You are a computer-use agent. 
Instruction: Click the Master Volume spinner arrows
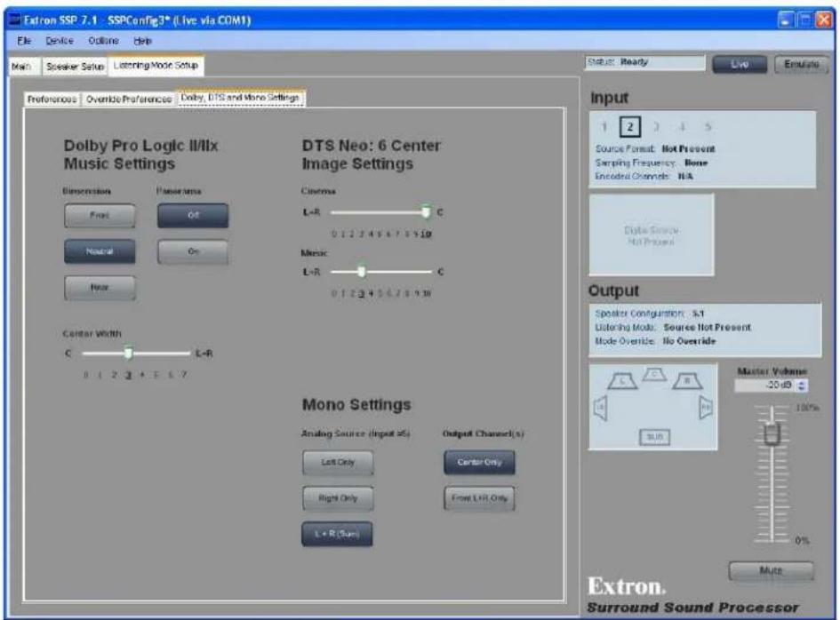pos(802,386)
